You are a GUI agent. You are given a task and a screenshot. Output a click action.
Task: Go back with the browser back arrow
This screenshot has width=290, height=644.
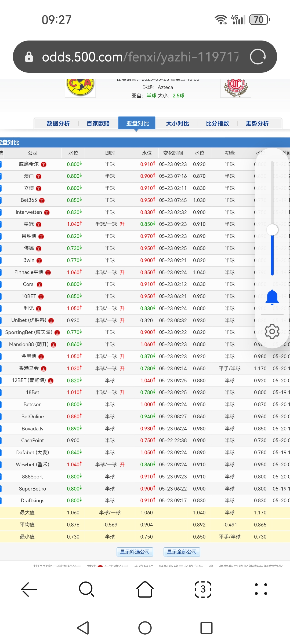(29, 590)
